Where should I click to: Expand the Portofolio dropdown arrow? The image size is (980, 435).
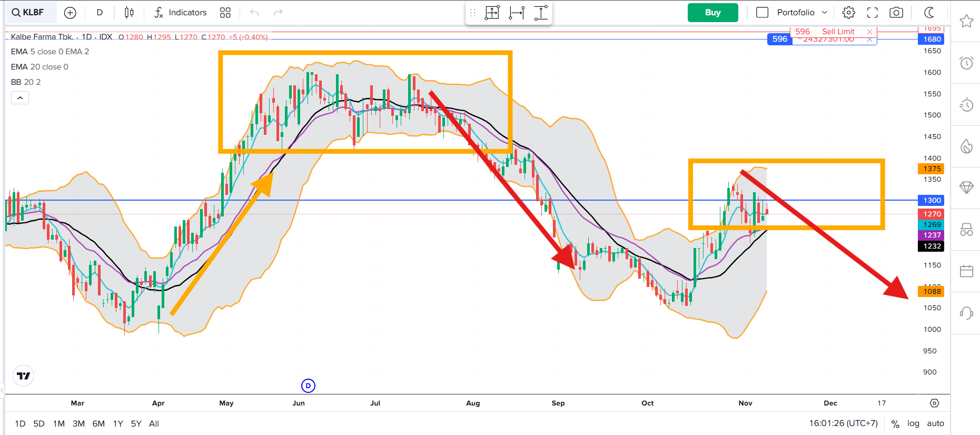(x=825, y=13)
